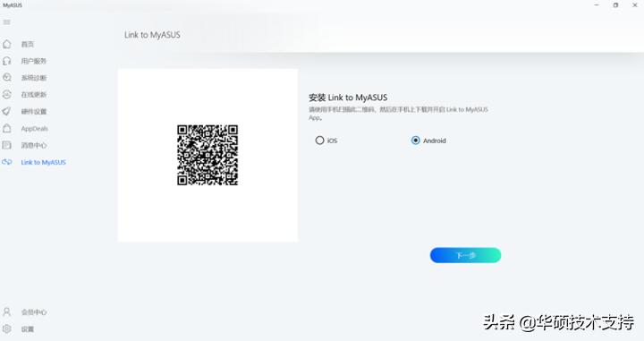Click the 下一步 next button
Viewport: 644px width, 341px height.
tap(465, 255)
